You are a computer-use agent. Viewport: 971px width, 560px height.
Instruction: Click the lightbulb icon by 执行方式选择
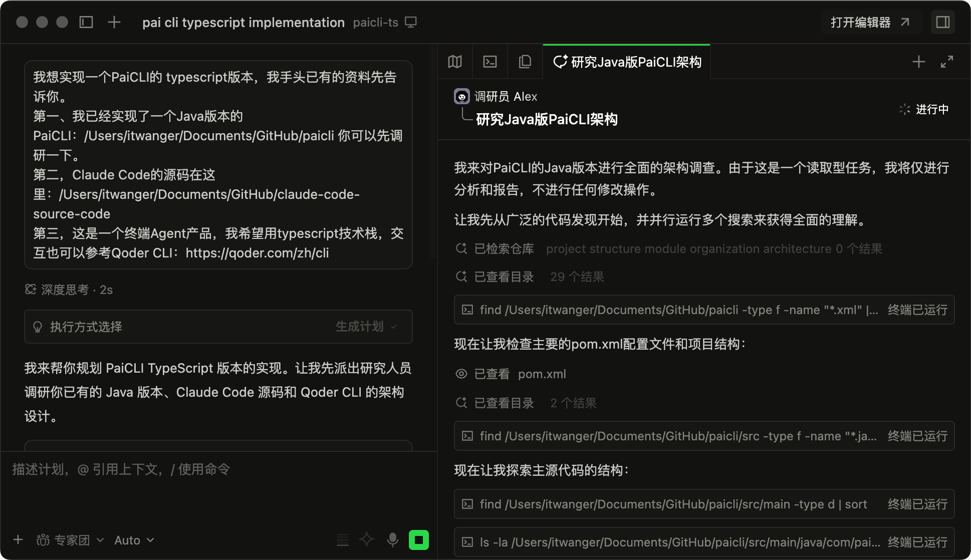[x=38, y=327]
